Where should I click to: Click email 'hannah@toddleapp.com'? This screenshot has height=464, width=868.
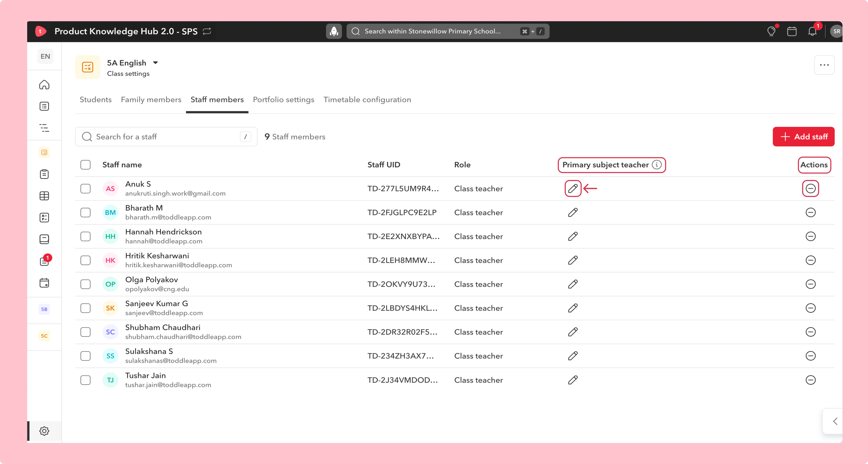(164, 241)
